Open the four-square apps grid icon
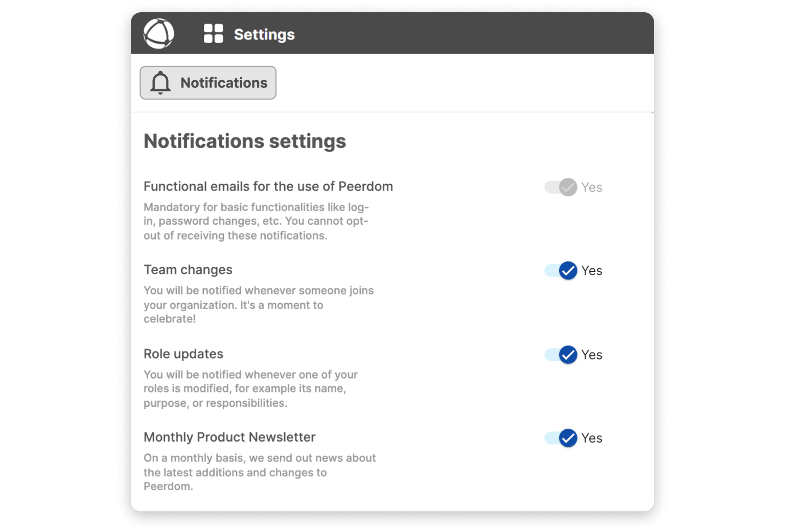Viewport: 785px width, 532px height. point(213,34)
